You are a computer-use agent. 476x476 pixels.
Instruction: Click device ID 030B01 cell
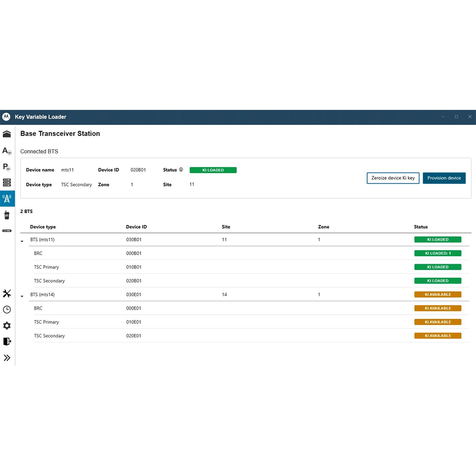coord(134,240)
